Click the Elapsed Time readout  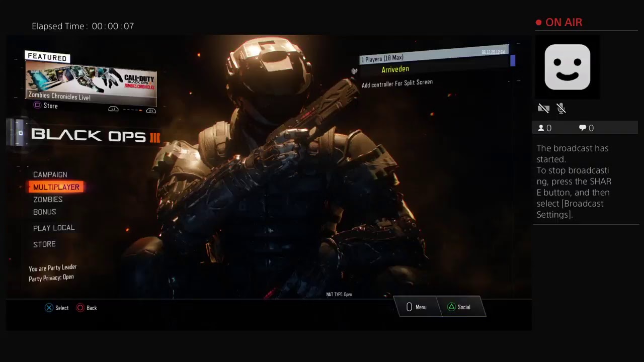(83, 26)
